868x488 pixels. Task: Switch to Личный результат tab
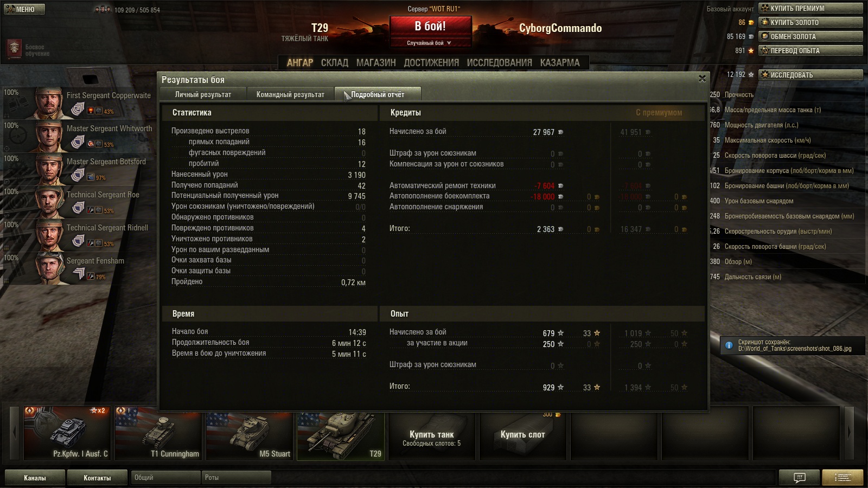[203, 94]
